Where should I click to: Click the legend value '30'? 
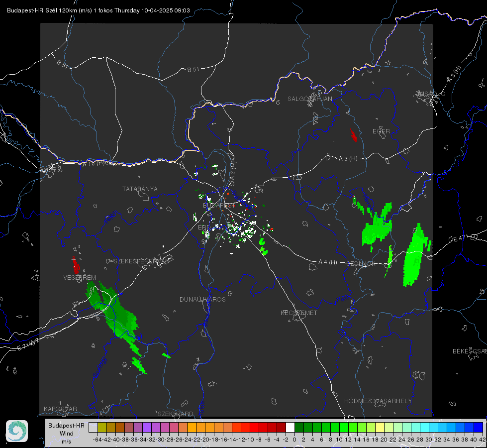click(429, 440)
